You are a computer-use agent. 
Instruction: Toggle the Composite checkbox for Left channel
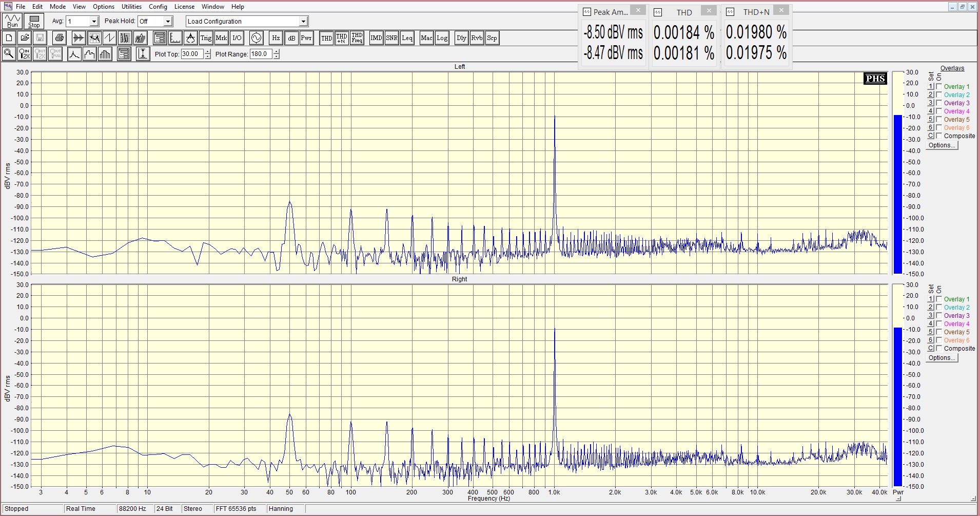[x=939, y=136]
